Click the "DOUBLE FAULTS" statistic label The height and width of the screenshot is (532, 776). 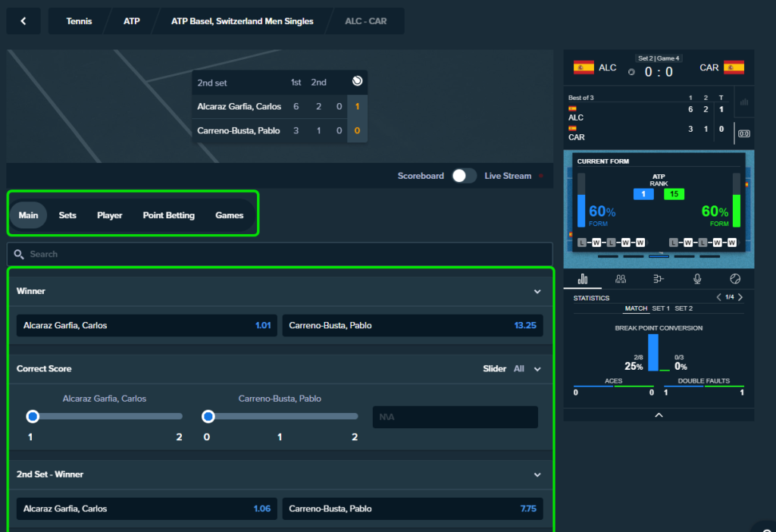(704, 381)
